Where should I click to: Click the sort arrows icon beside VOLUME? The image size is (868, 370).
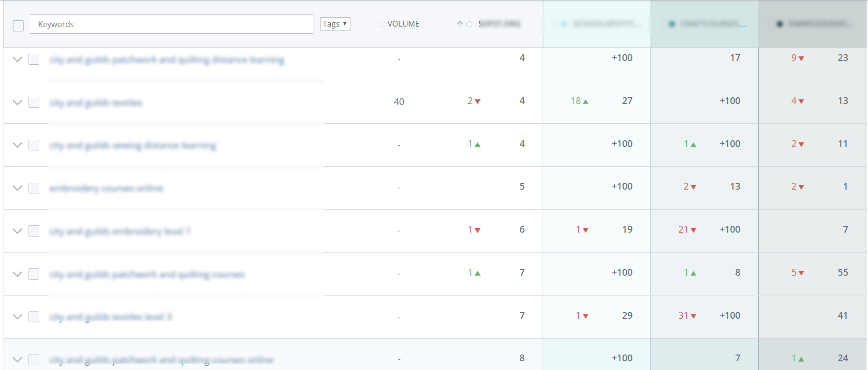point(381,24)
